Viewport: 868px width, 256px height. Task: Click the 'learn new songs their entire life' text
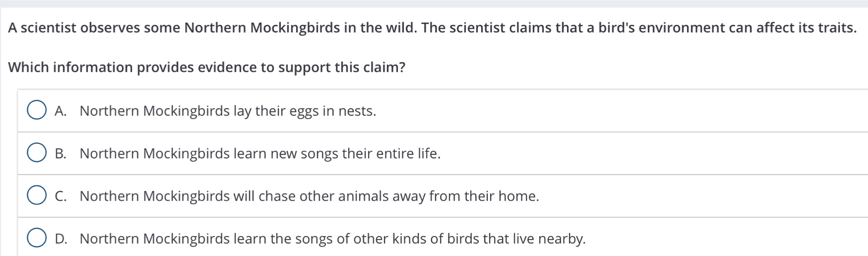[337, 153]
